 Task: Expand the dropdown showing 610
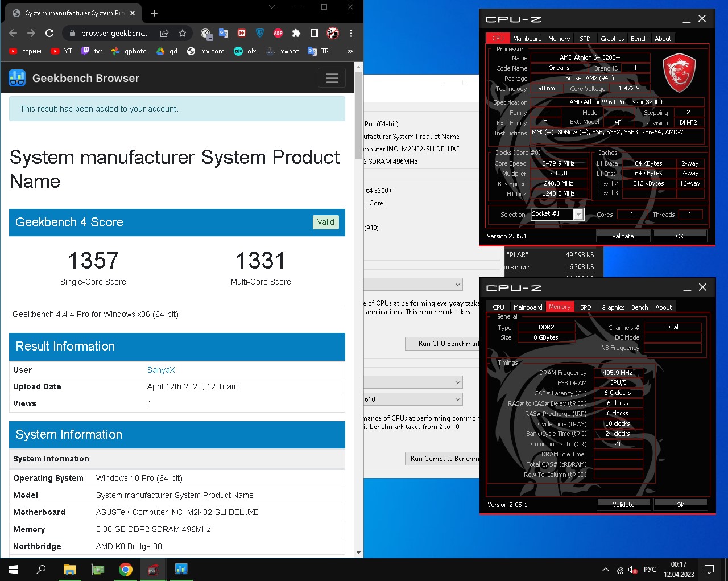(413, 399)
